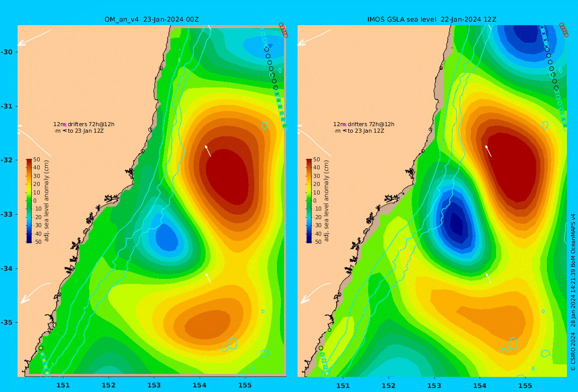Click longitude label 154 under the right map
This screenshot has height=392, width=578.
(479, 385)
